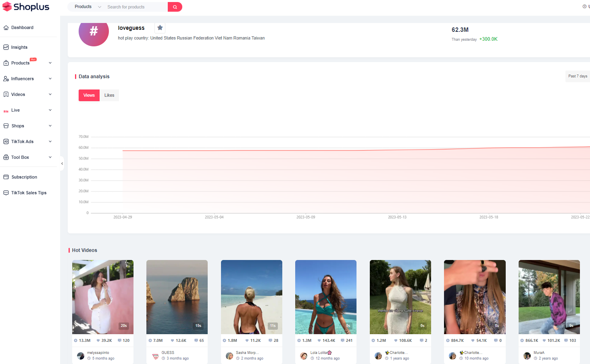Click the 62.3M total views figure

point(460,30)
